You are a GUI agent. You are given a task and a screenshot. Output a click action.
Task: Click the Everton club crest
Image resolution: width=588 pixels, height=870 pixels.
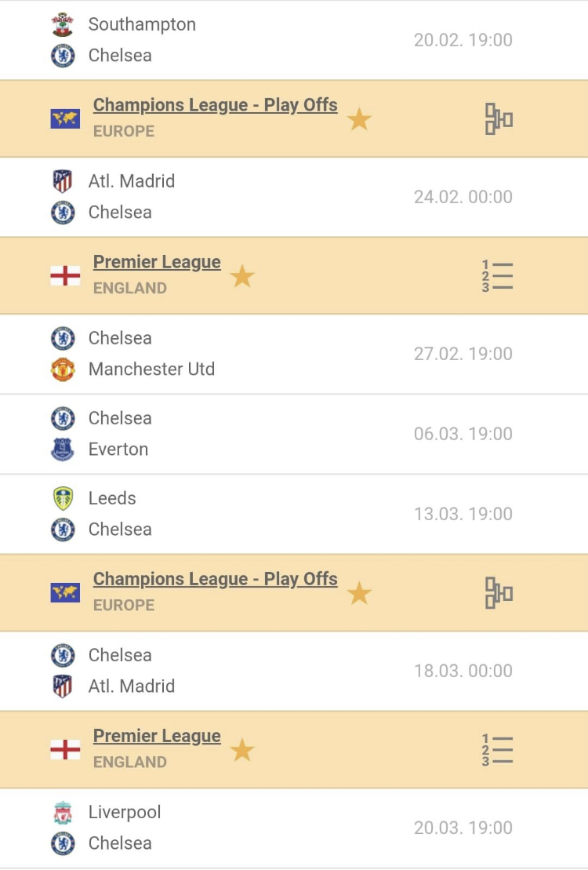click(x=63, y=450)
